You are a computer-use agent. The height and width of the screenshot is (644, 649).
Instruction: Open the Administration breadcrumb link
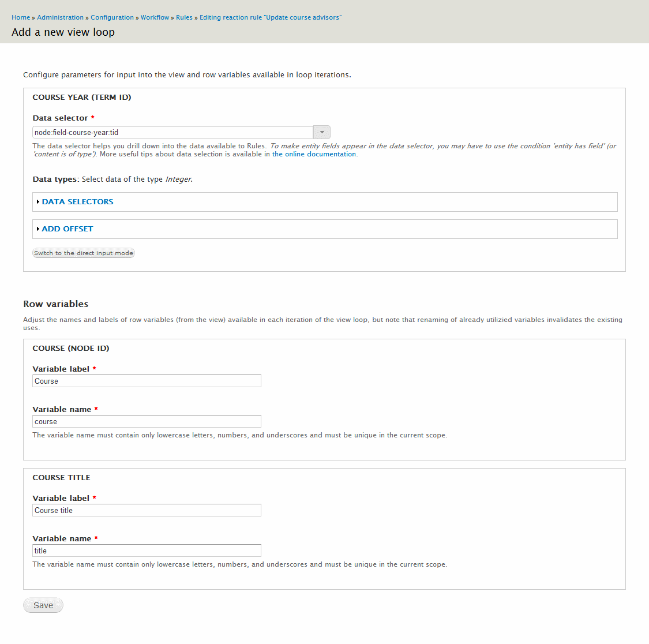(60, 17)
